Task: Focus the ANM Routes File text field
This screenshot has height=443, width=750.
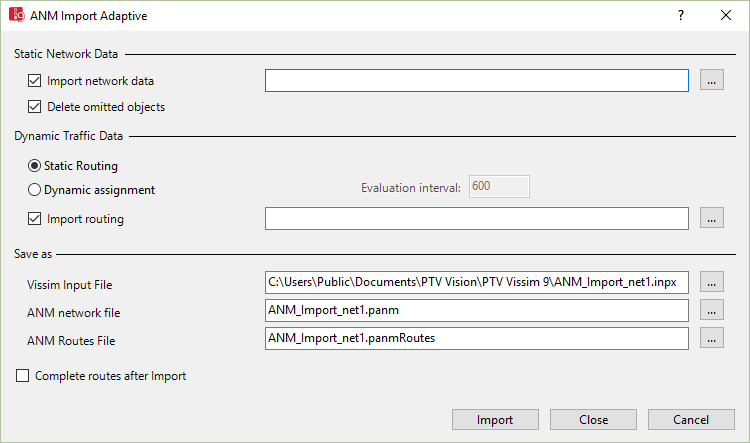Action: pyautogui.click(x=476, y=339)
